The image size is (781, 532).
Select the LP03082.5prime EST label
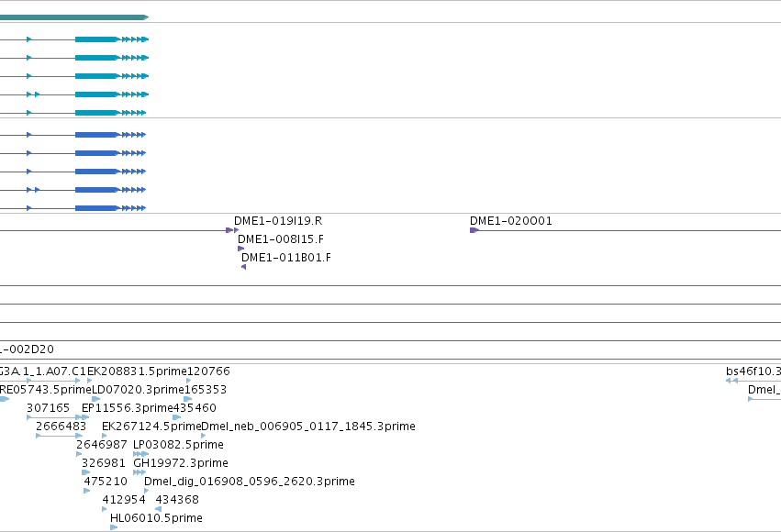(178, 445)
